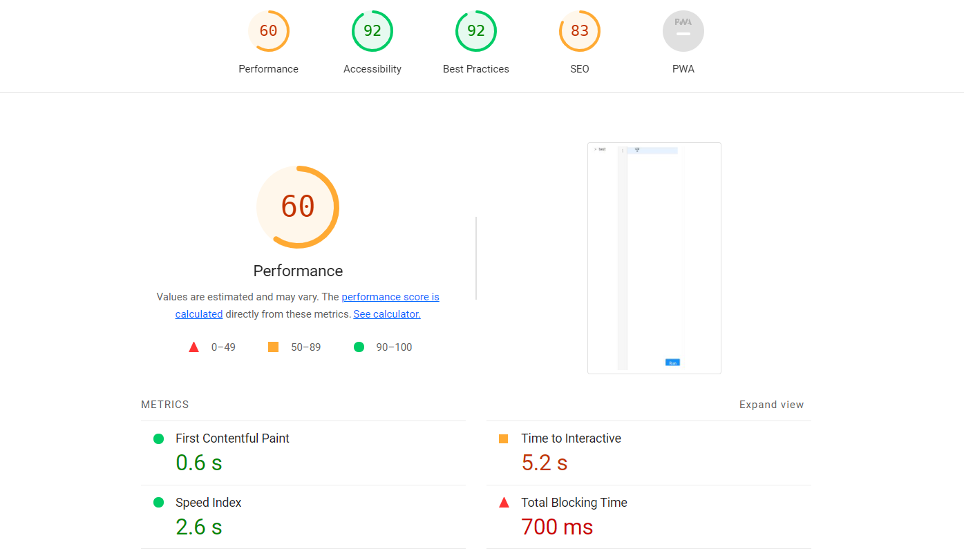Expand the Time to Interactive metric
964x560 pixels.
click(x=648, y=453)
